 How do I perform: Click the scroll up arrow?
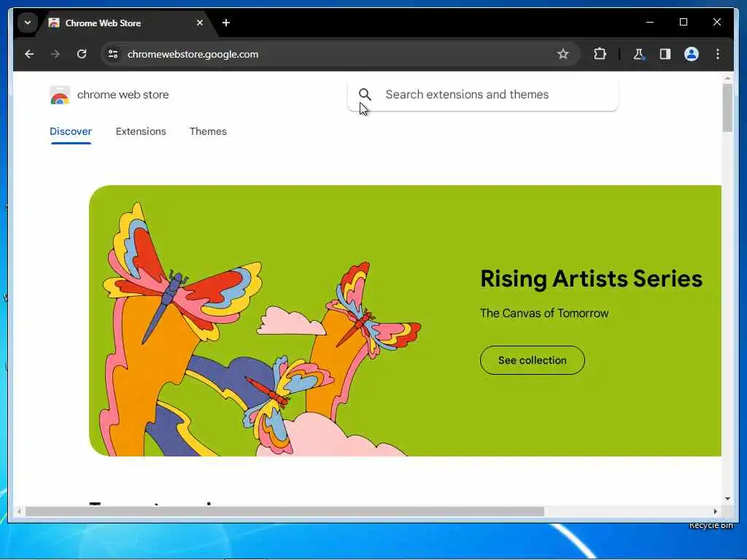pos(727,78)
